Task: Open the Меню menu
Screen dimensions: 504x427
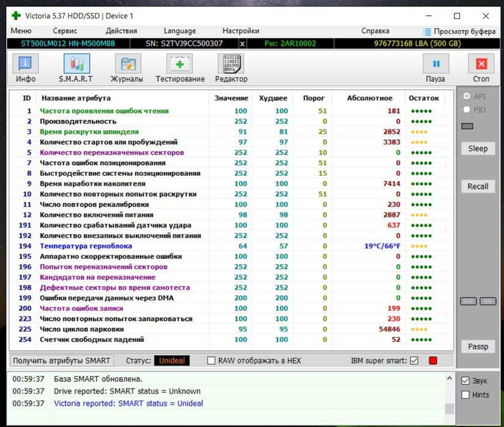Action: click(x=21, y=31)
